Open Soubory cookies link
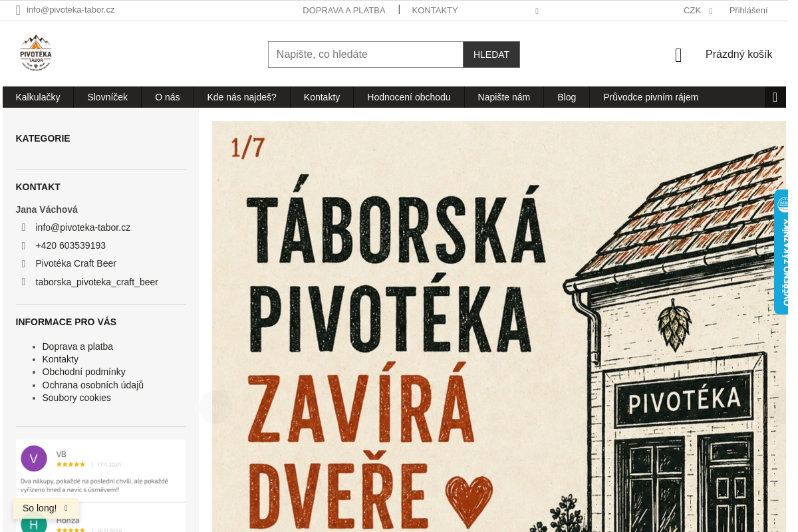 click(x=76, y=398)
